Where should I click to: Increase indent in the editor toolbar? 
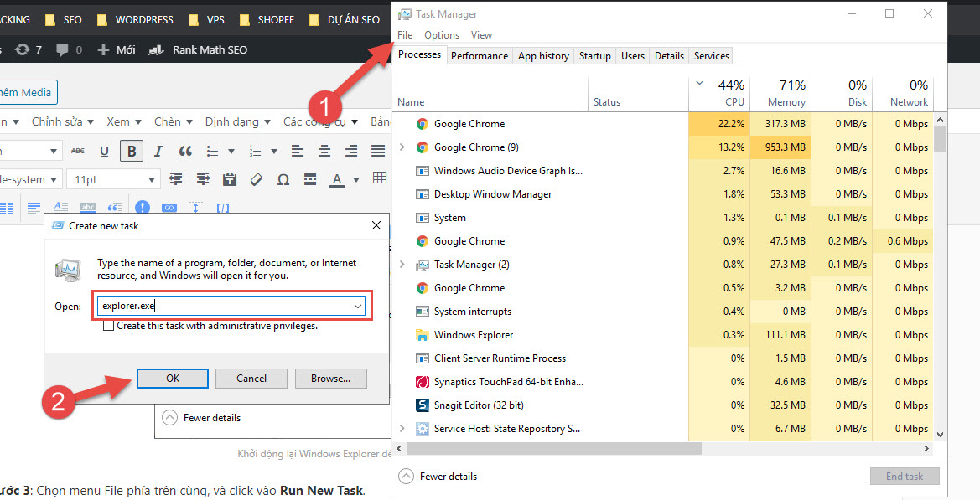(203, 180)
